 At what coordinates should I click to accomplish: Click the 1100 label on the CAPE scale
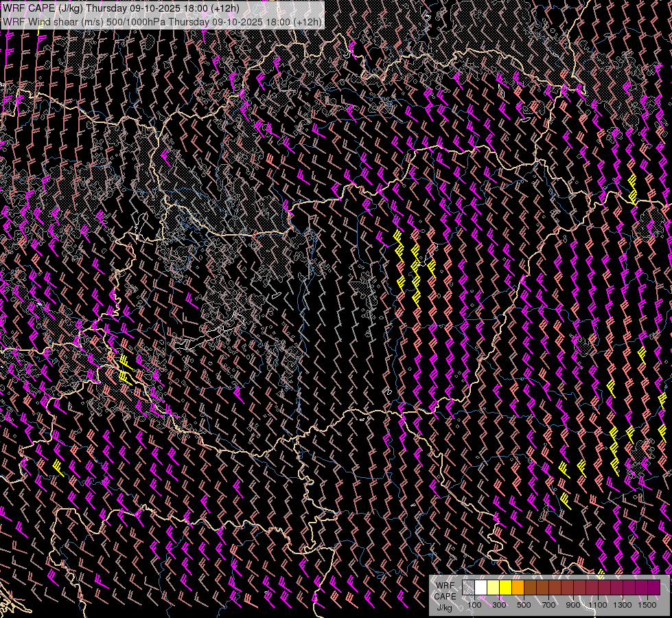[598, 605]
